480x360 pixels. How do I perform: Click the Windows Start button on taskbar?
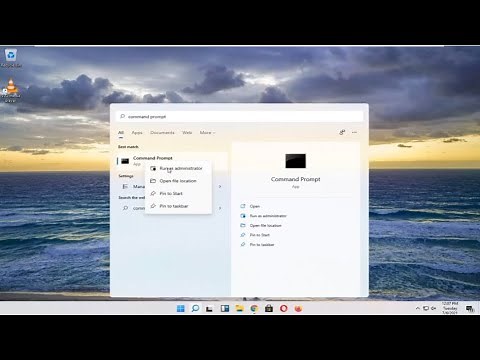pos(181,308)
